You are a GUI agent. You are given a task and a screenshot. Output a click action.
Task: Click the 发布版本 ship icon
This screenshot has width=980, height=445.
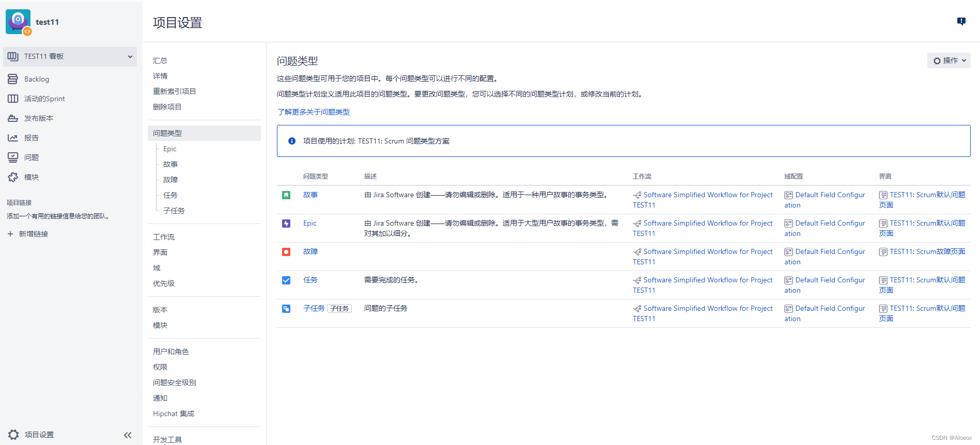point(13,118)
